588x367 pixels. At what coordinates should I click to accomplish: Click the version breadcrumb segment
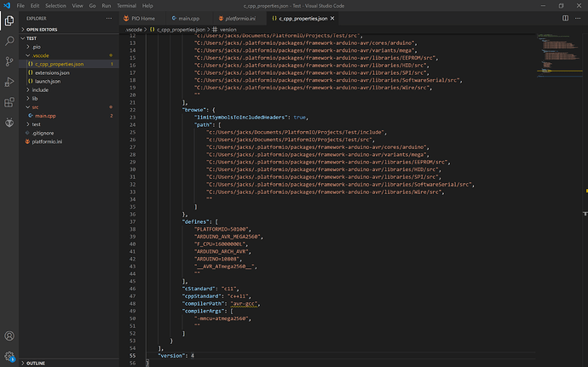pyautogui.click(x=224, y=29)
